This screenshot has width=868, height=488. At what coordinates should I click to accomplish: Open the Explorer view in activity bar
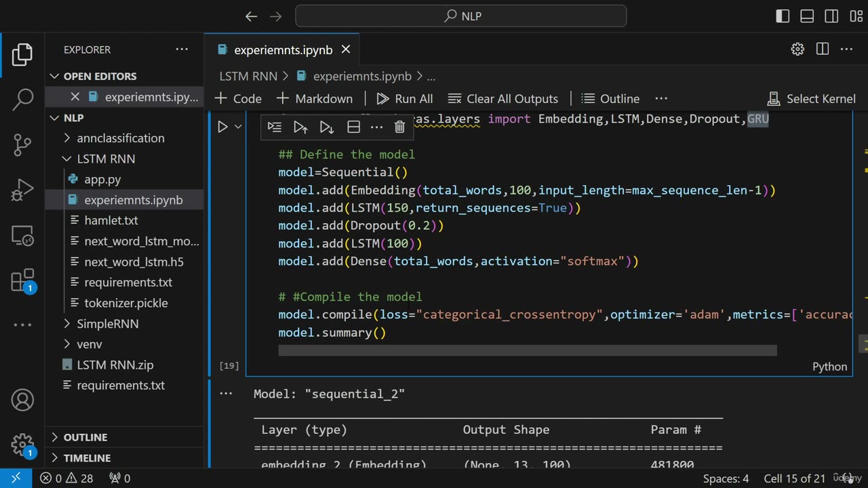point(22,54)
